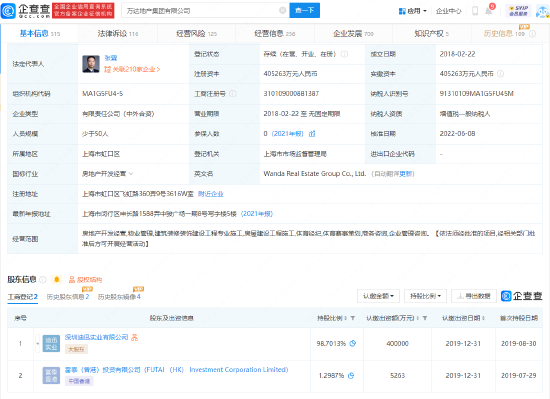Switch to 历史信息 VIP tab
The width and height of the screenshot is (550, 399).
pos(504,34)
